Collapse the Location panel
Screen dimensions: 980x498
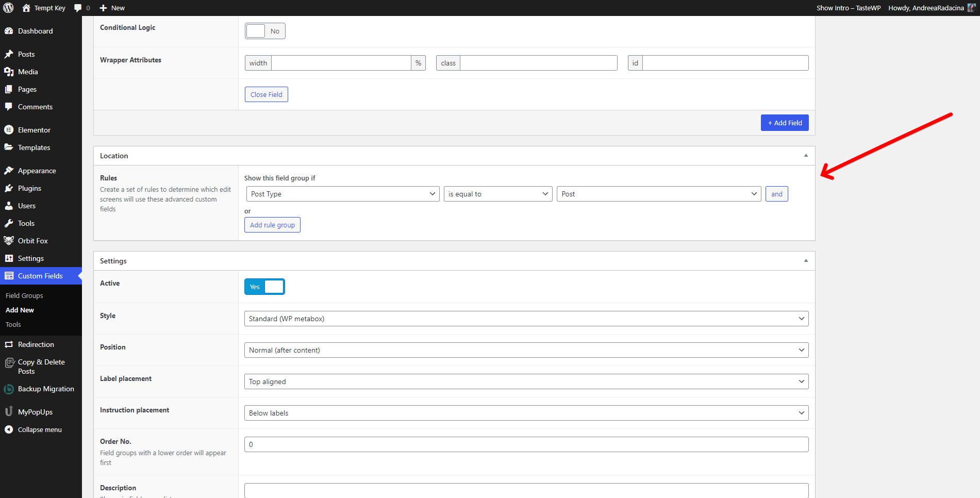[x=806, y=156]
